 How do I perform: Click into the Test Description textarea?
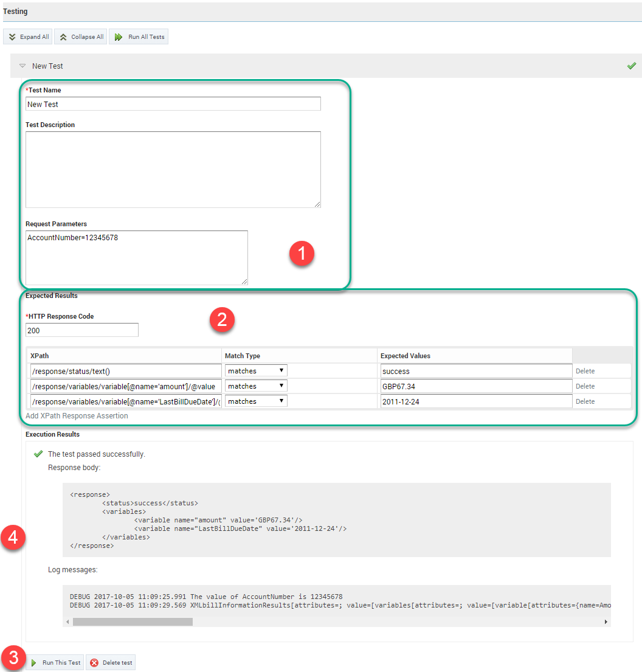(x=173, y=170)
